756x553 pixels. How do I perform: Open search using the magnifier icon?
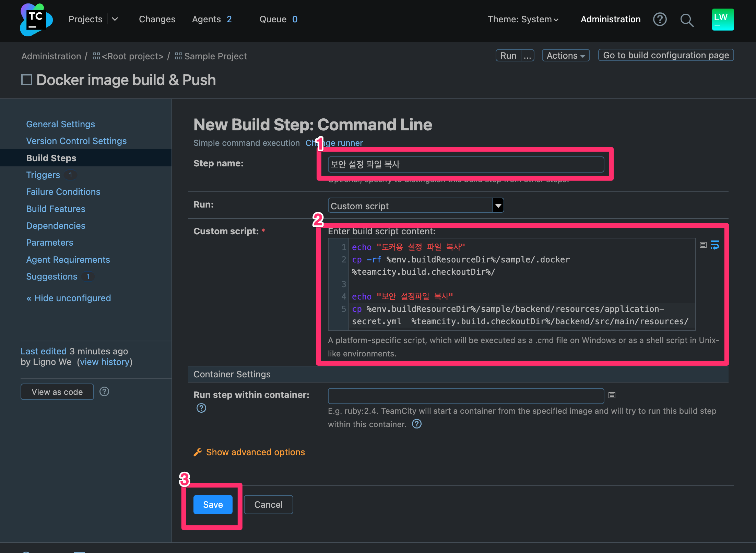pos(687,20)
